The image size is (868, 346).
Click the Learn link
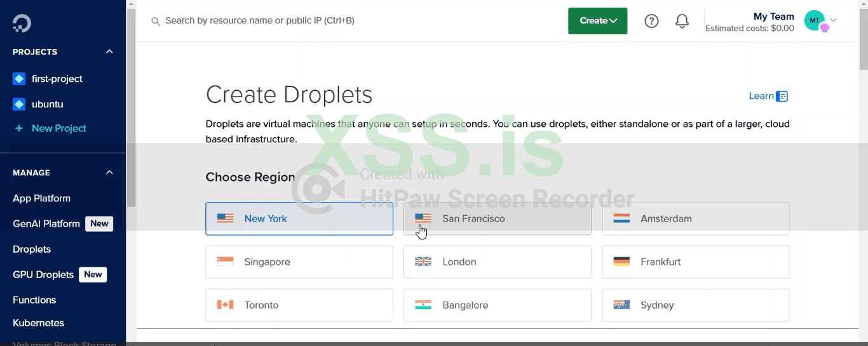coord(761,96)
